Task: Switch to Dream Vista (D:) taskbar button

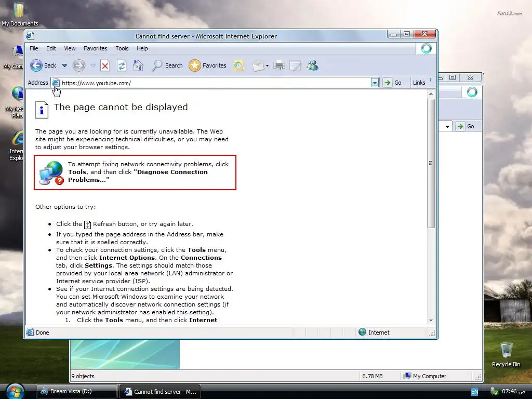Action: [76, 391]
